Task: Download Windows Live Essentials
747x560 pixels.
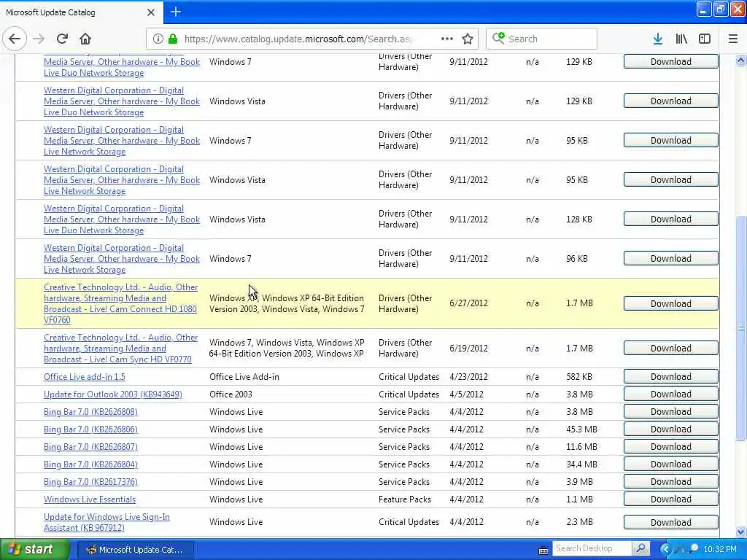Action: tap(671, 499)
